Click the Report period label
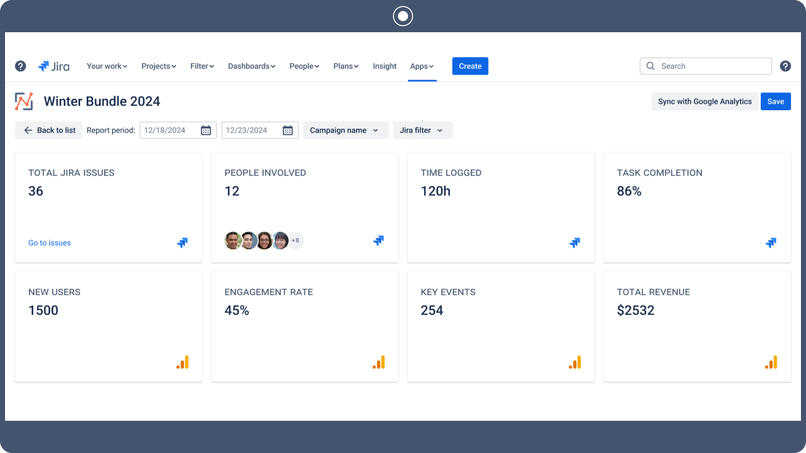This screenshot has height=453, width=806. [x=111, y=130]
